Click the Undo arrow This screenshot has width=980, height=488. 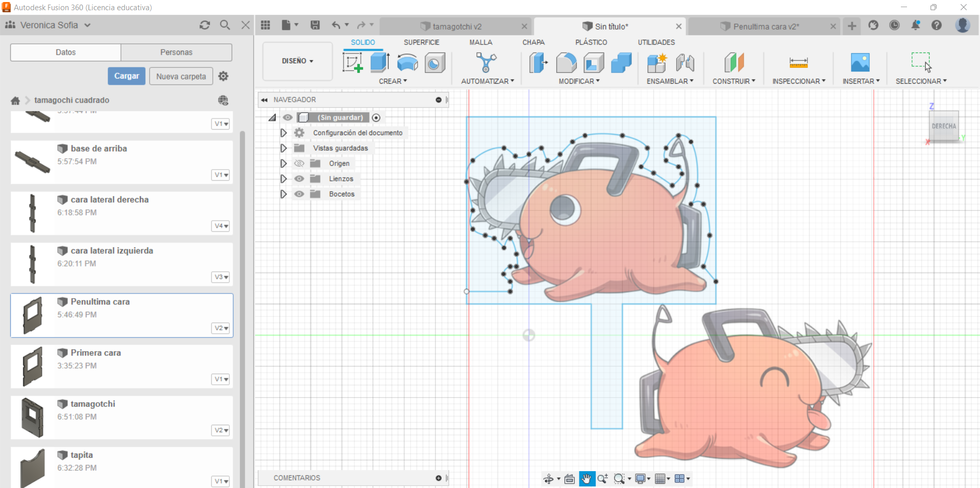tap(336, 25)
